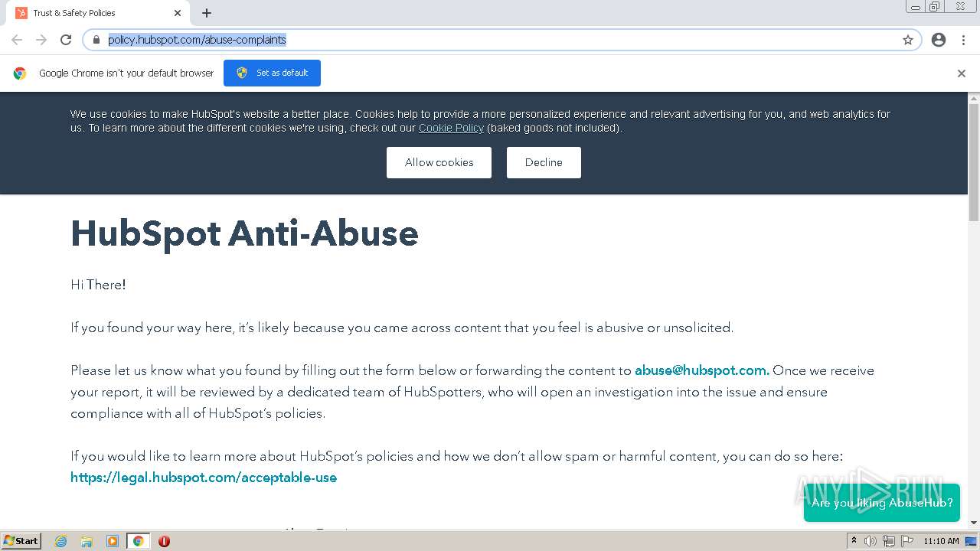This screenshot has width=980, height=551.
Task: Dismiss the default browser notification bar
Action: pyautogui.click(x=962, y=73)
